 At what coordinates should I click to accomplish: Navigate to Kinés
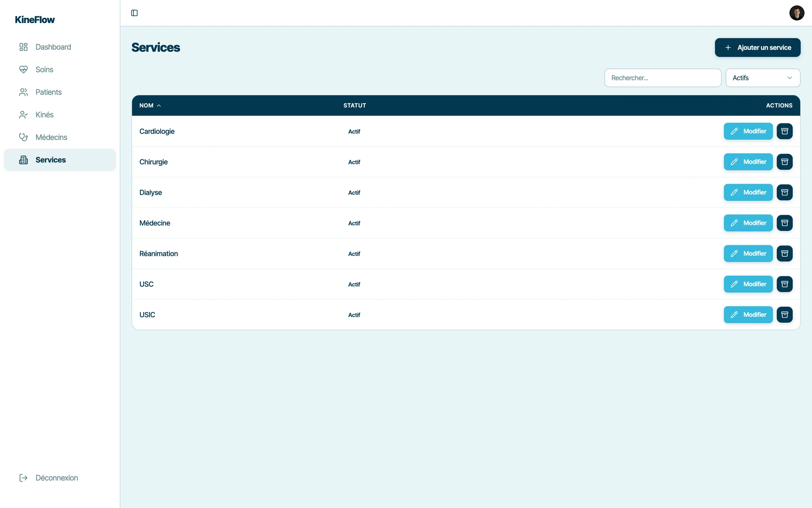(60, 115)
